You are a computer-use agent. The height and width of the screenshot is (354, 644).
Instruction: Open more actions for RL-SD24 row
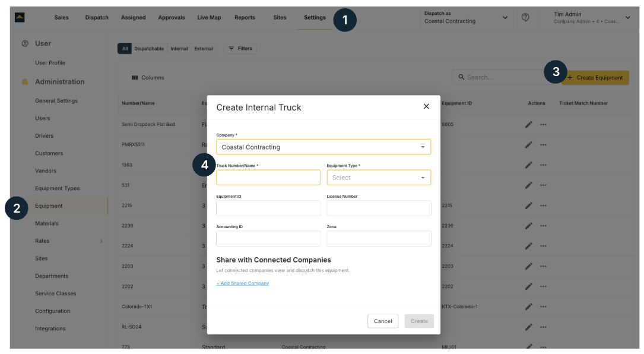point(543,327)
